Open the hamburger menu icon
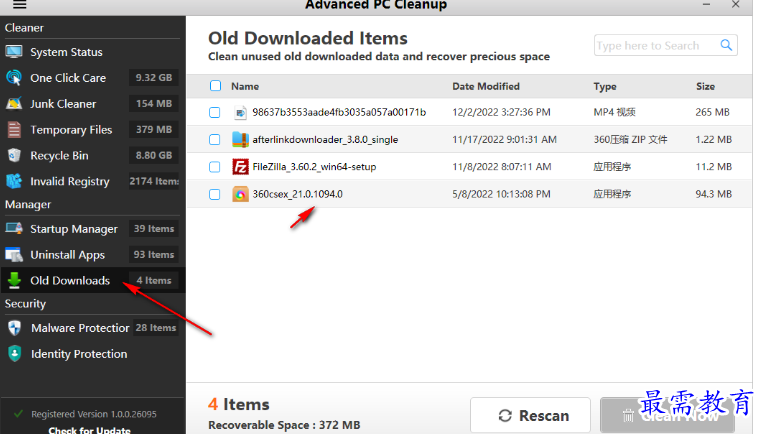 pyautogui.click(x=19, y=5)
